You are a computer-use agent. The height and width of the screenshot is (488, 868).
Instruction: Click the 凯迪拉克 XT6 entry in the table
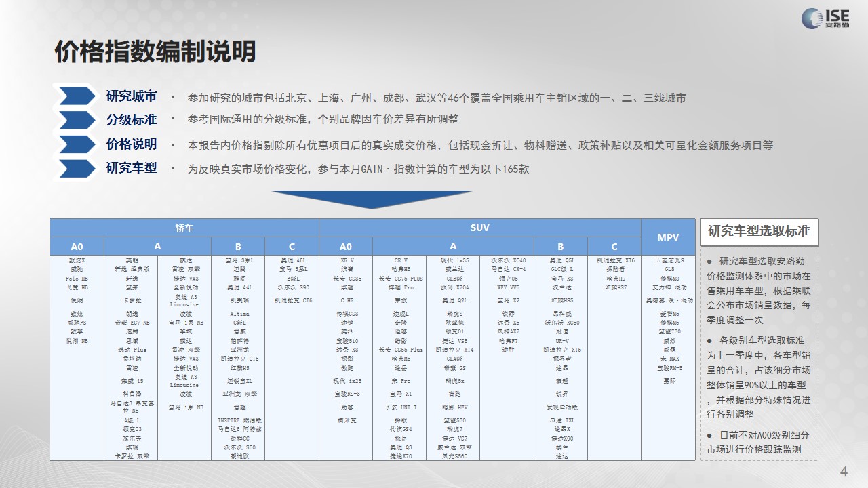coord(615,260)
